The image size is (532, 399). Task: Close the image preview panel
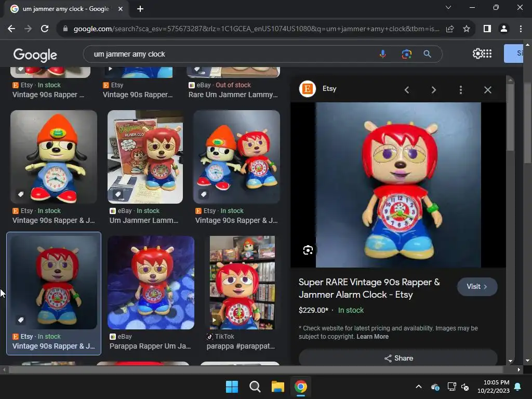[487, 90]
